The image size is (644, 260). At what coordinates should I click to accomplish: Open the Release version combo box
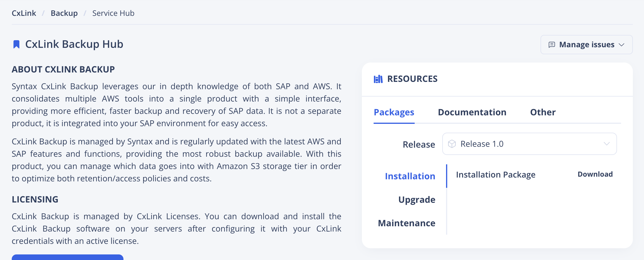point(529,144)
